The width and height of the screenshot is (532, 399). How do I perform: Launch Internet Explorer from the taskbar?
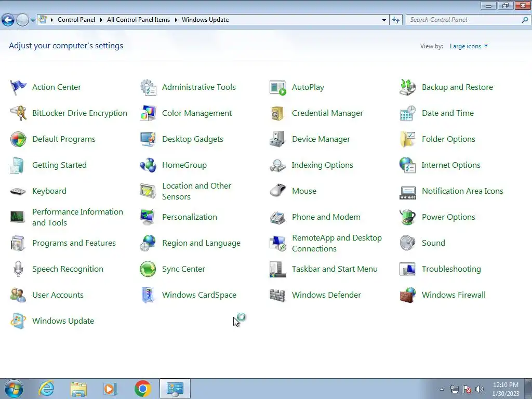coord(46,389)
